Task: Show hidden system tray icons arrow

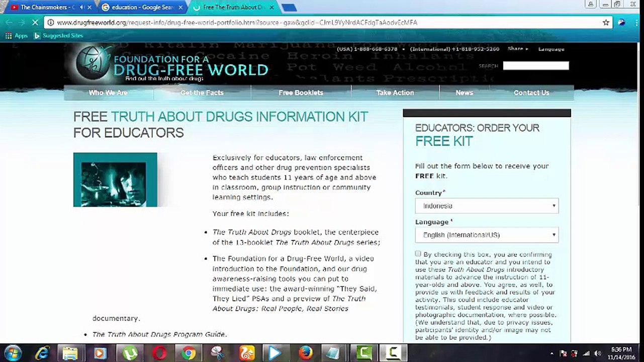Action: click(x=552, y=353)
